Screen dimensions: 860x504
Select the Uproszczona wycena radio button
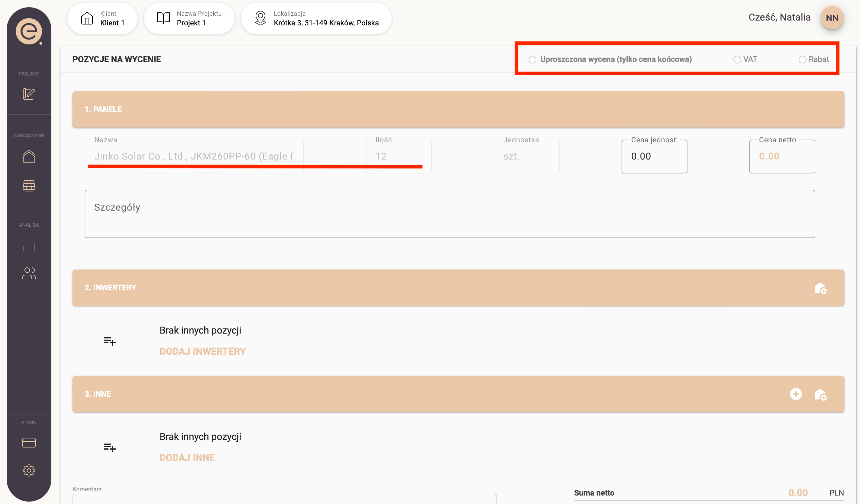coord(532,60)
